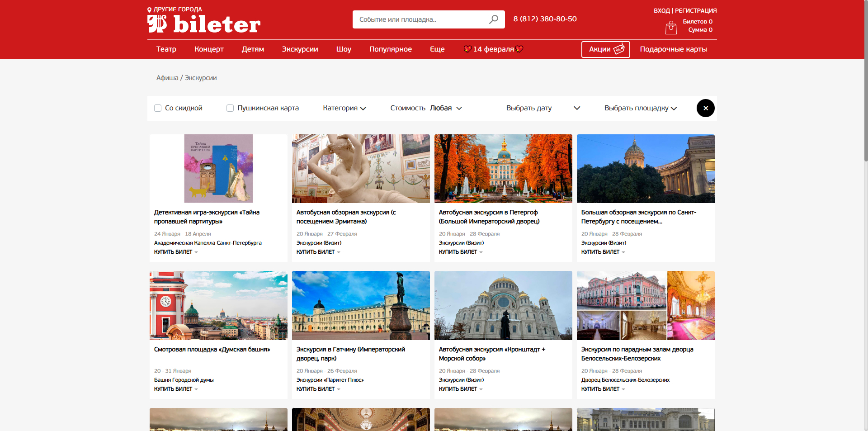Click the location pin for other cities

150,9
